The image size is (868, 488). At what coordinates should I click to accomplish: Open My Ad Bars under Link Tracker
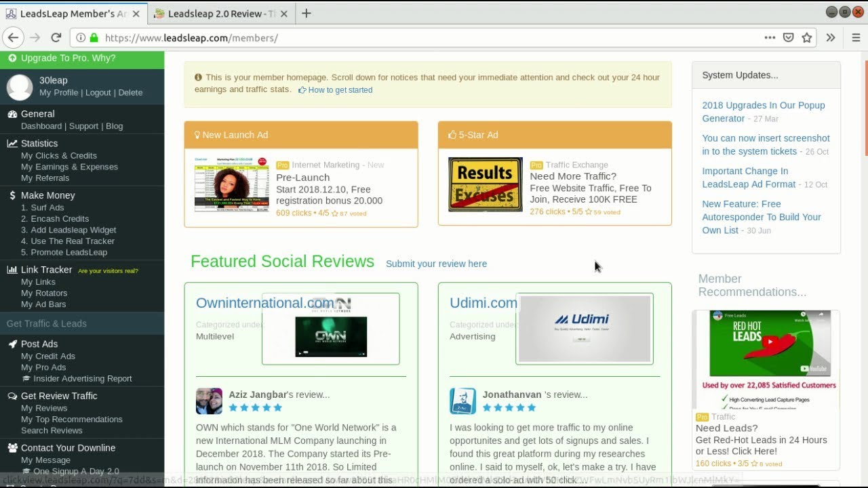coord(43,304)
